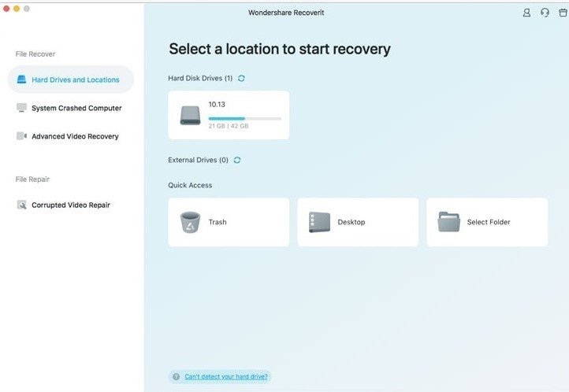Refresh the External Drives list

[237, 160]
